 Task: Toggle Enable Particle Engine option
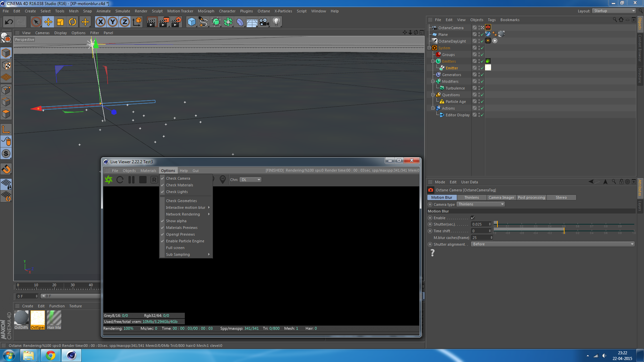tap(185, 241)
